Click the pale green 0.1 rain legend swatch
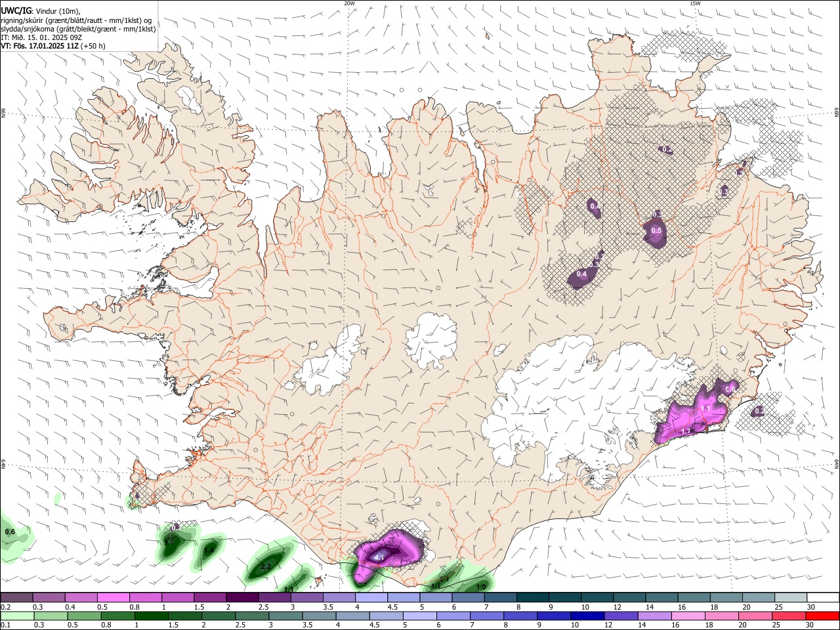 coord(17,616)
